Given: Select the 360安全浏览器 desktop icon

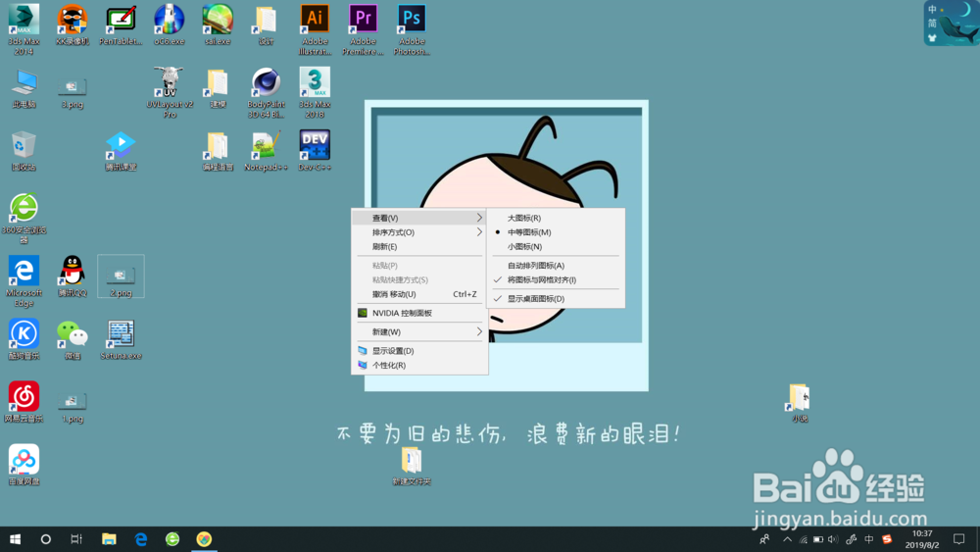Looking at the screenshot, I should coord(24,218).
